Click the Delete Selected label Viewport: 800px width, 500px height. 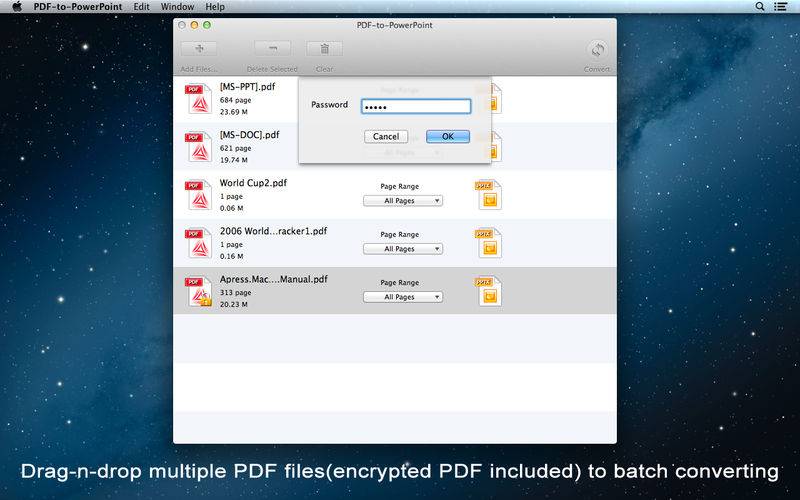pos(272,69)
